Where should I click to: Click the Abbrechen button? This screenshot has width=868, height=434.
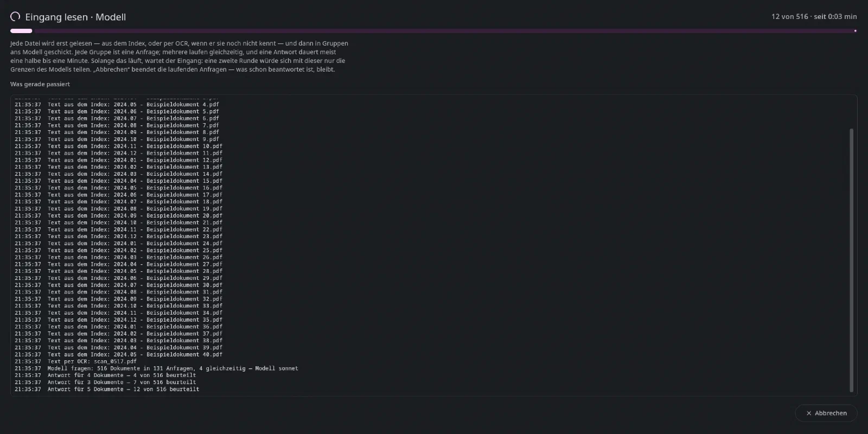coord(826,413)
